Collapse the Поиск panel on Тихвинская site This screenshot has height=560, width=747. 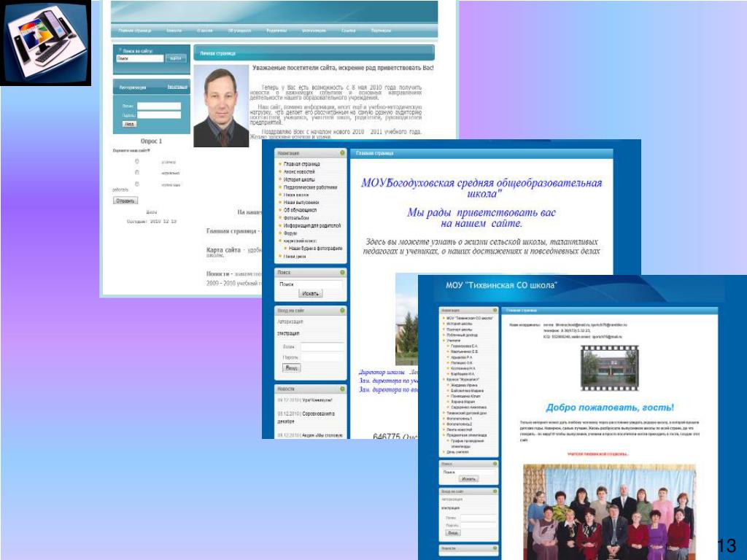coord(495,463)
